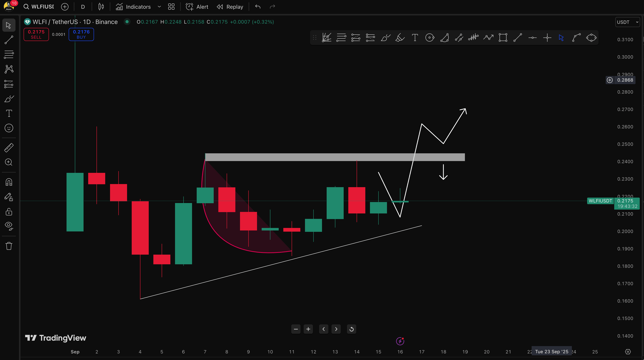The height and width of the screenshot is (360, 644).
Task: Click the Alert button
Action: pos(197,7)
